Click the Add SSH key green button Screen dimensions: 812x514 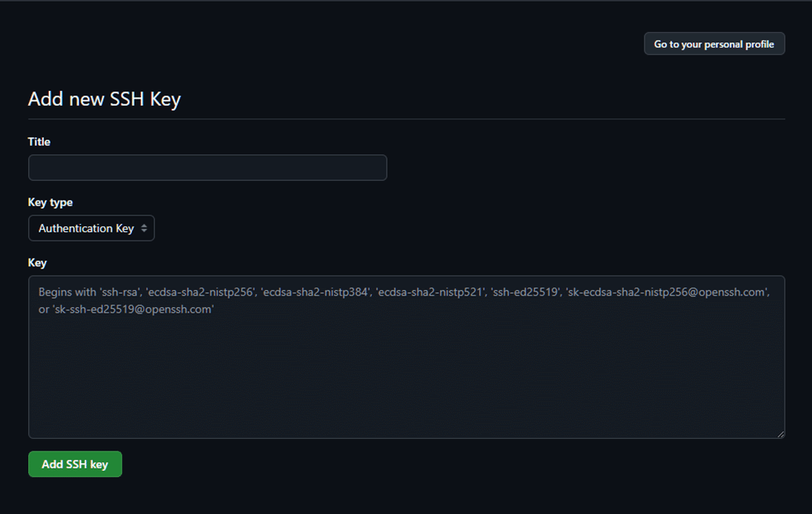tap(75, 464)
